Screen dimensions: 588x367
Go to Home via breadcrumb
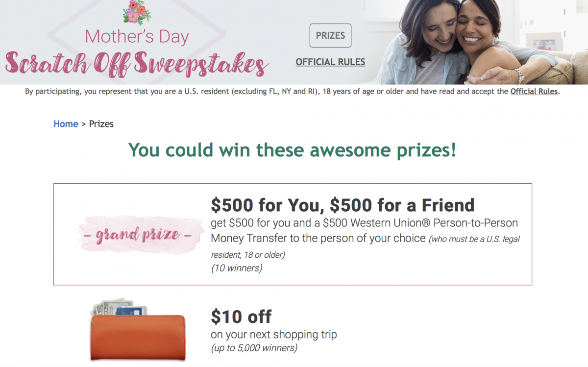click(66, 124)
